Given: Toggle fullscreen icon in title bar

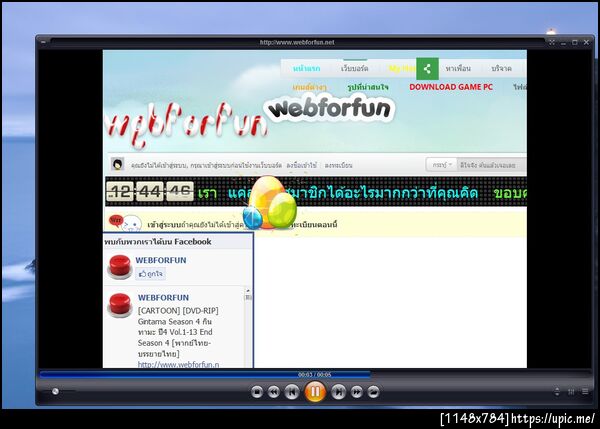Looking at the screenshot, I should point(552,42).
